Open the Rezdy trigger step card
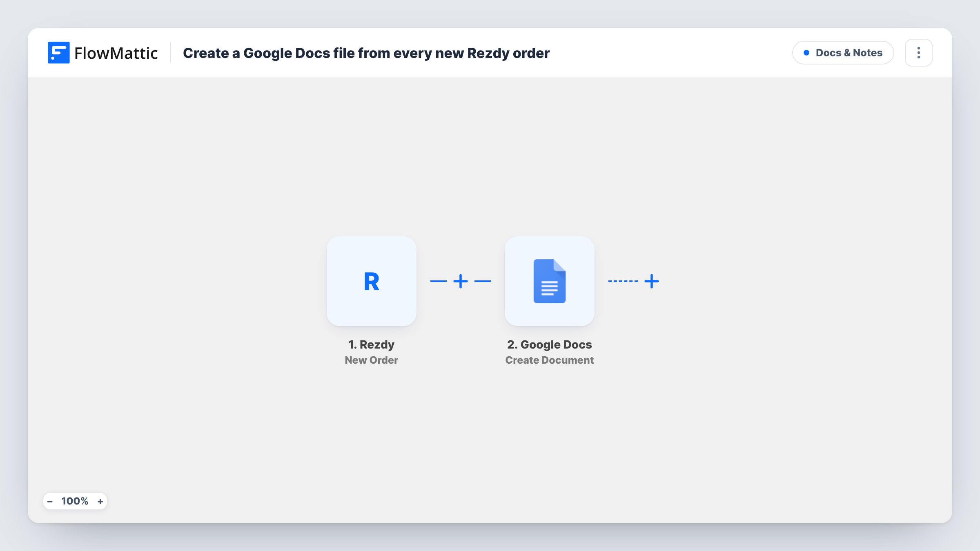This screenshot has height=551, width=980. 371,281
